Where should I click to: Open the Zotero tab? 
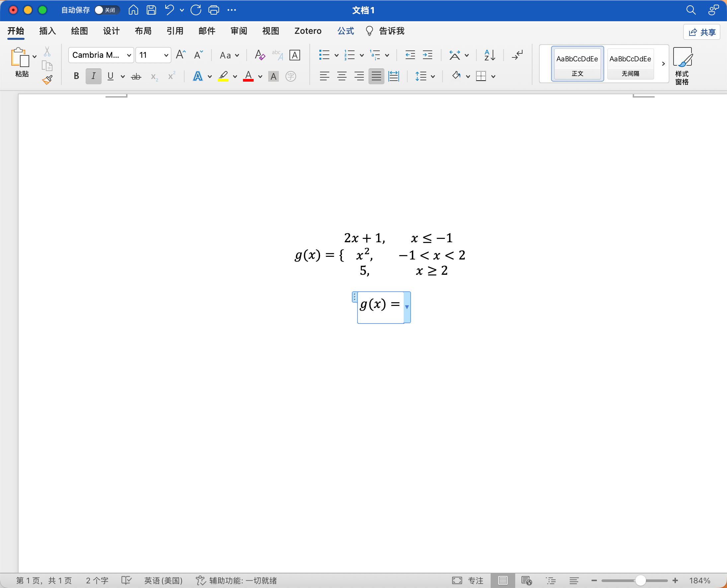pos(308,31)
